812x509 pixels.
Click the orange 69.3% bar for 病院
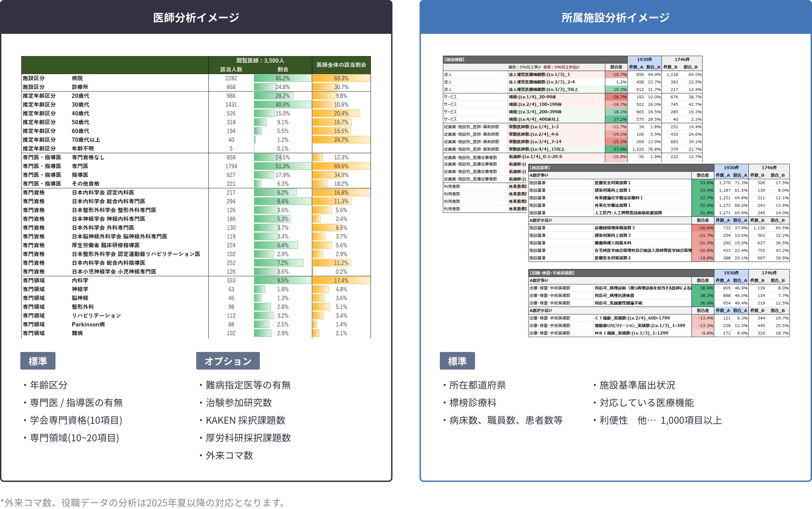(341, 78)
